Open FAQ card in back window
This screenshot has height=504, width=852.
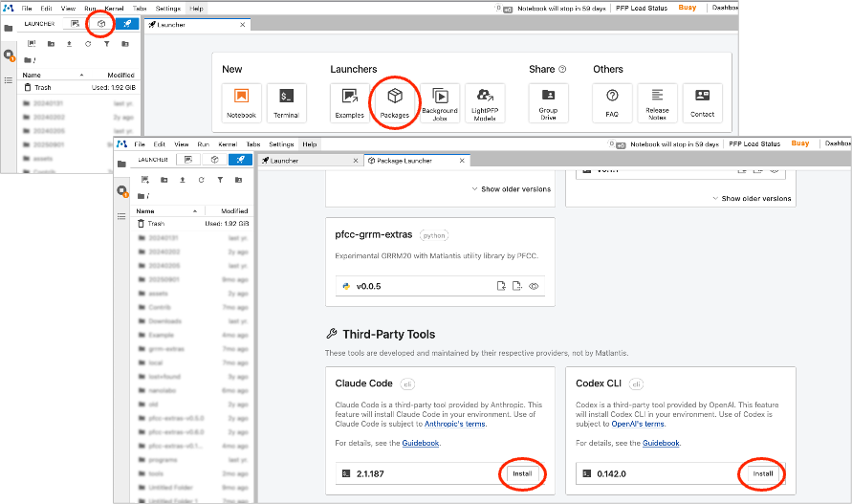pyautogui.click(x=612, y=102)
